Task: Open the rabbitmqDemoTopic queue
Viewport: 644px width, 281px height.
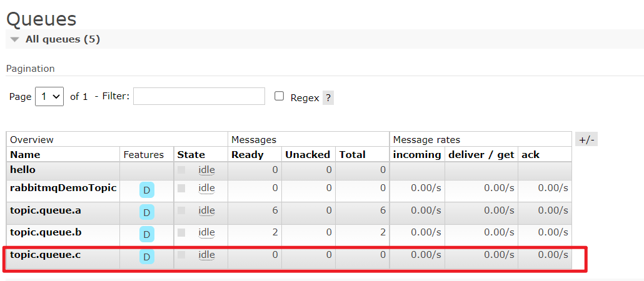Action: click(63, 189)
